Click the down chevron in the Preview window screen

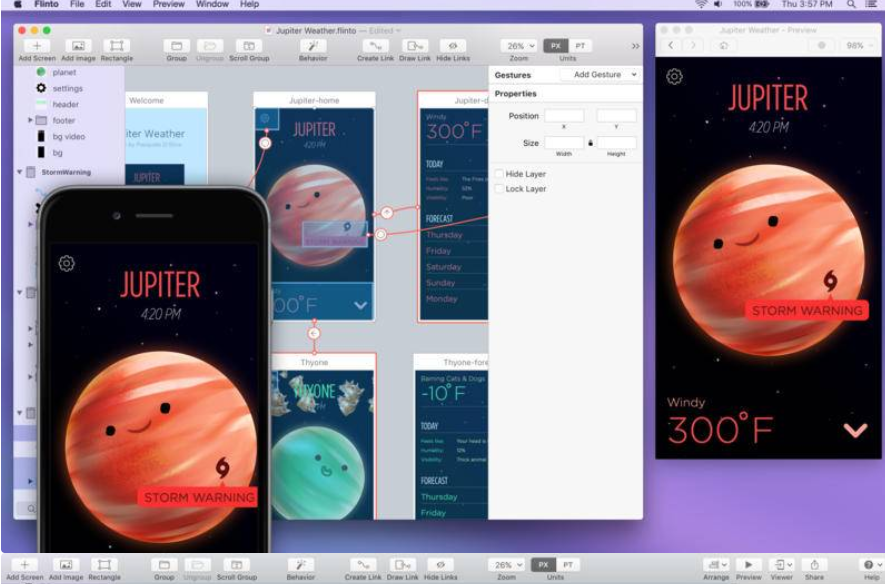[855, 431]
